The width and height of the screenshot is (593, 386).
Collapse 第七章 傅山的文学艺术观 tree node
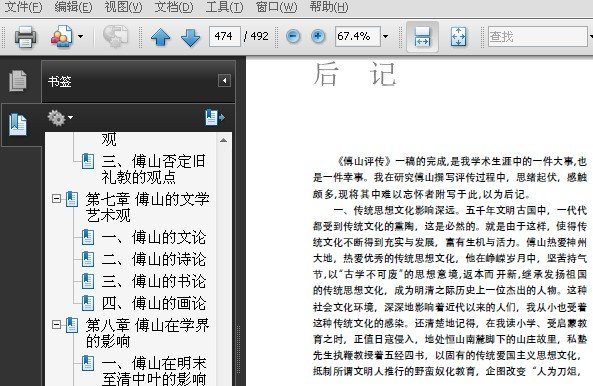(56, 198)
